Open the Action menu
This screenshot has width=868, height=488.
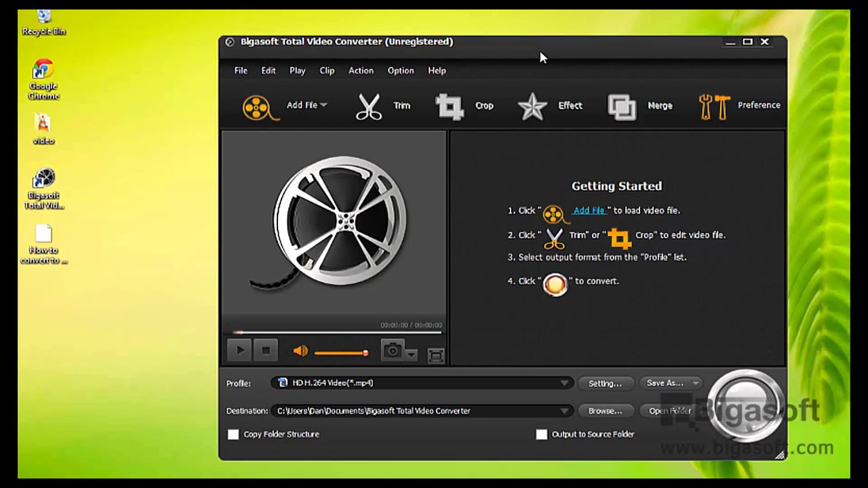pyautogui.click(x=361, y=70)
